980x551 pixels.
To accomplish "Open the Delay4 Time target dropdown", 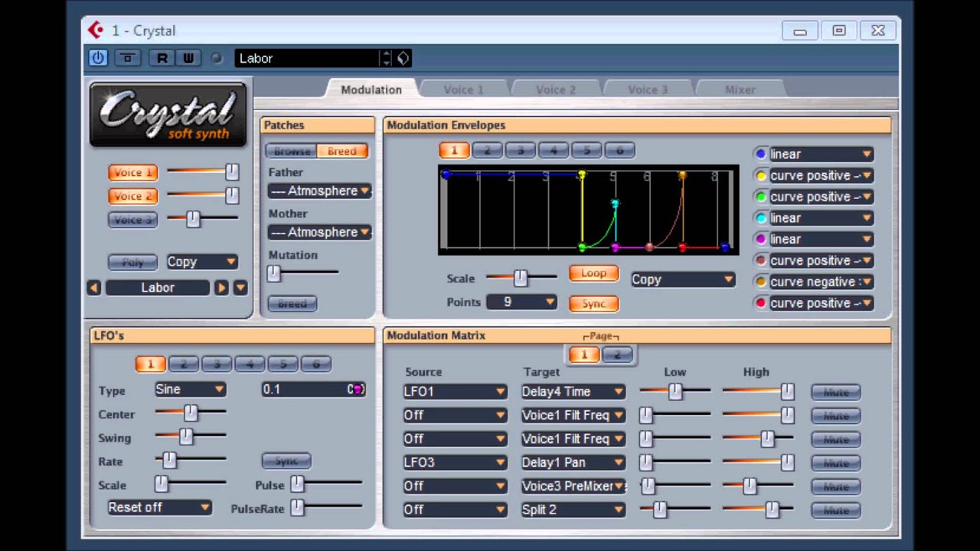I will pyautogui.click(x=573, y=392).
